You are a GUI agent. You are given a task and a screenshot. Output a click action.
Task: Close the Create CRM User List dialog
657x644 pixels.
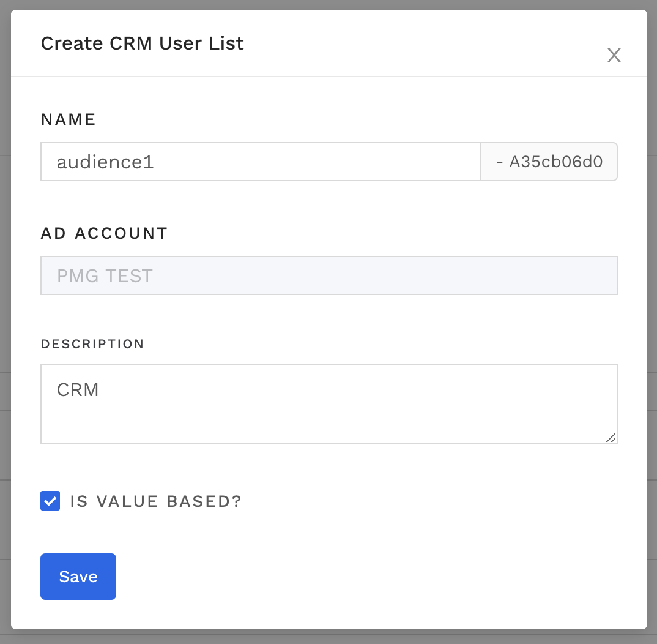614,55
